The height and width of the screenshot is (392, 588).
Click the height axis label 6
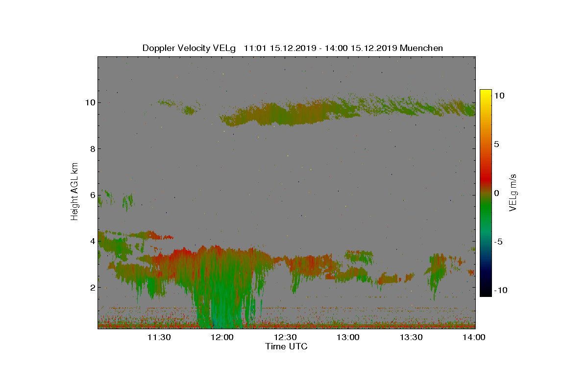92,195
